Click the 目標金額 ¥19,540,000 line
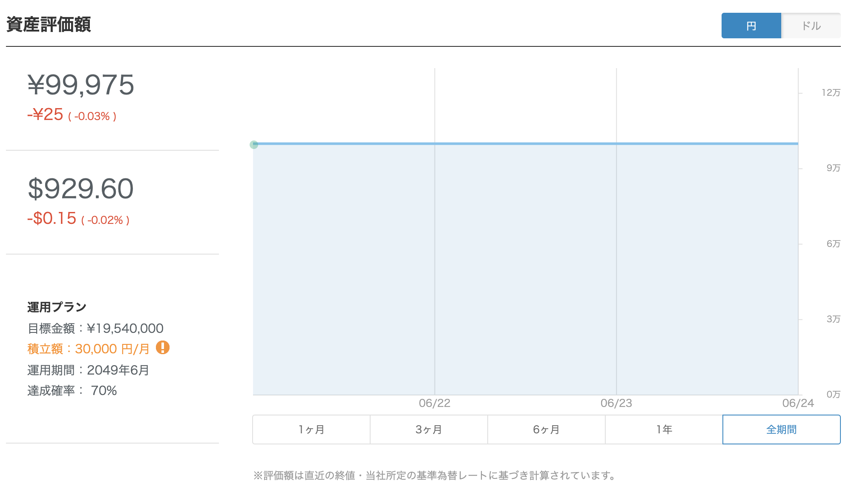This screenshot has height=504, width=863. (x=95, y=328)
